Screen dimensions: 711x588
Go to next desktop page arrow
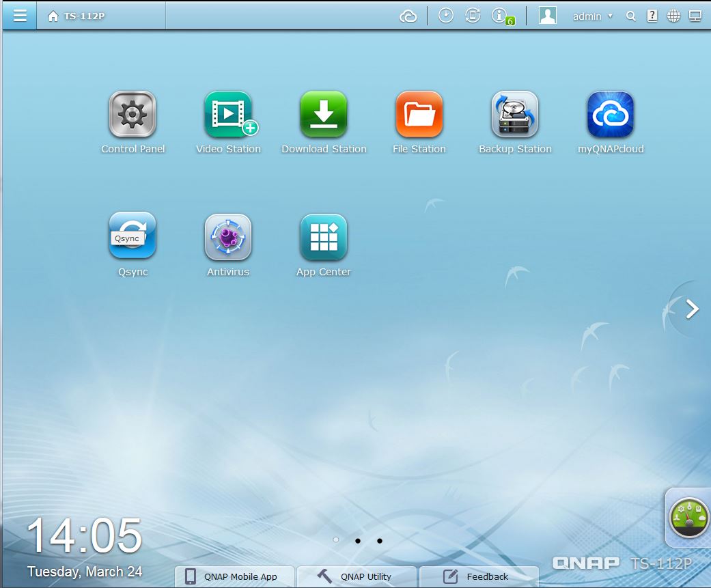pyautogui.click(x=692, y=309)
